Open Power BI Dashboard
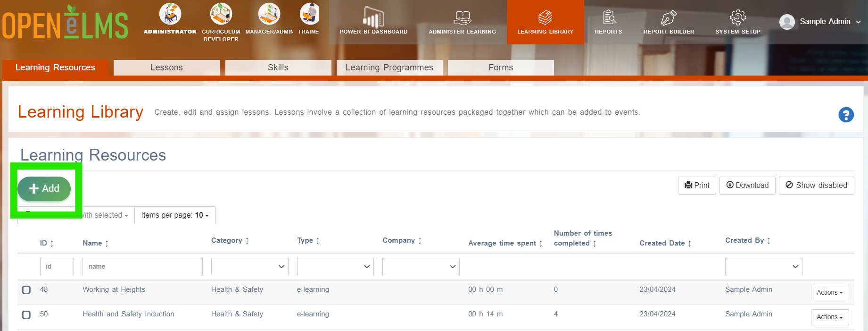The width and height of the screenshot is (868, 331). (x=373, y=21)
